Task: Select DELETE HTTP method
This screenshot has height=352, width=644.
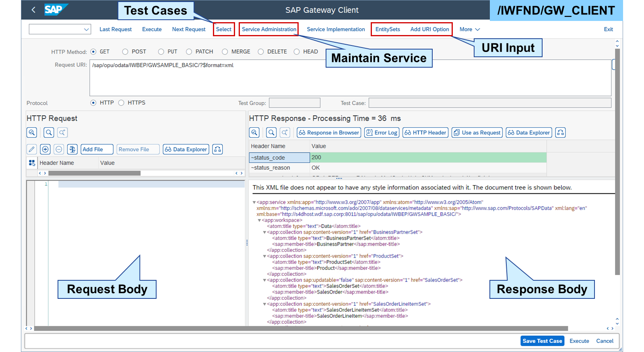Action: pyautogui.click(x=261, y=52)
